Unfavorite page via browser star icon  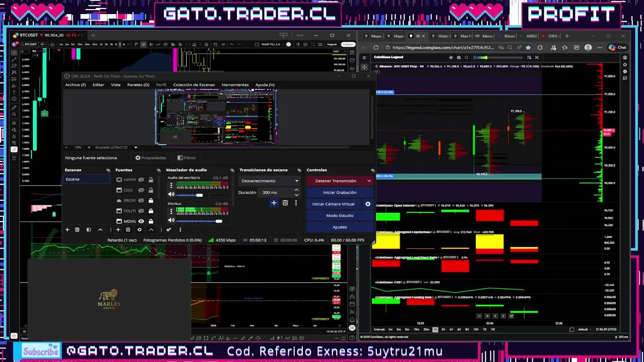pyautogui.click(x=528, y=47)
